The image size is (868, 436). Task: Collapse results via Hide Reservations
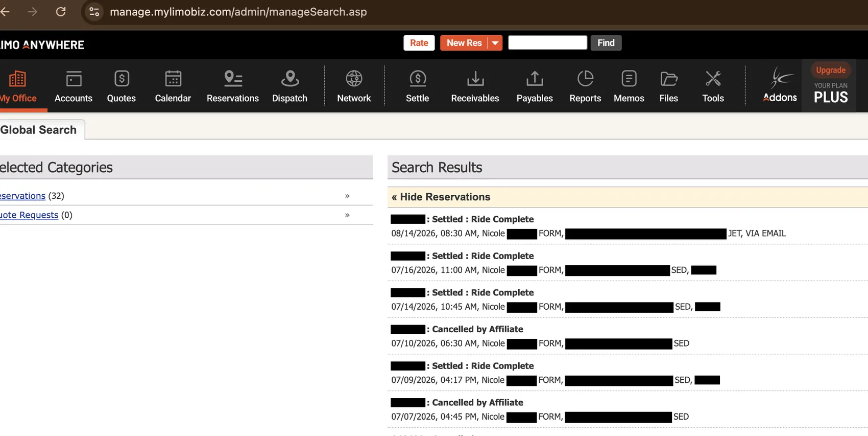click(441, 197)
